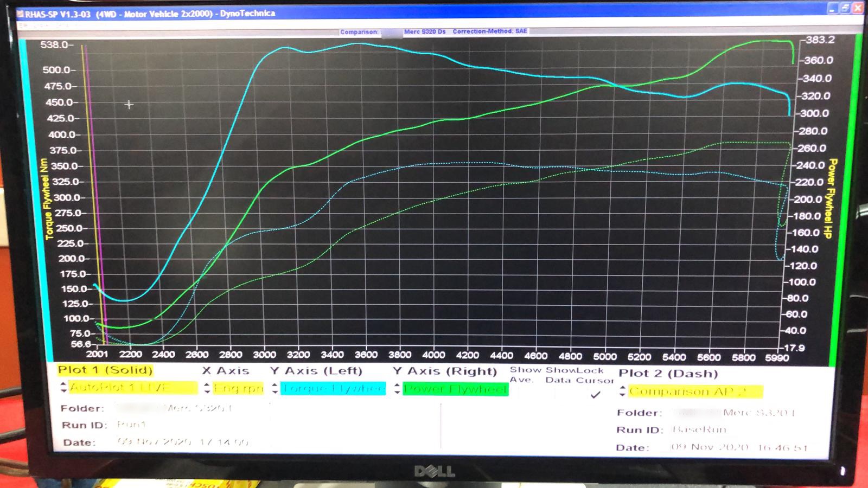Click the 'X Axis' label
The image size is (868, 488).
pos(226,371)
